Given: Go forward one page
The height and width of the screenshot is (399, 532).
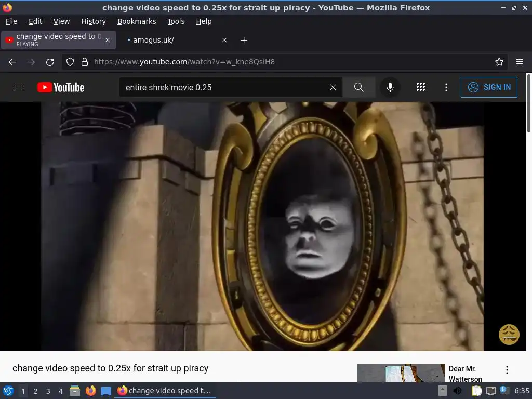Looking at the screenshot, I should (31, 62).
